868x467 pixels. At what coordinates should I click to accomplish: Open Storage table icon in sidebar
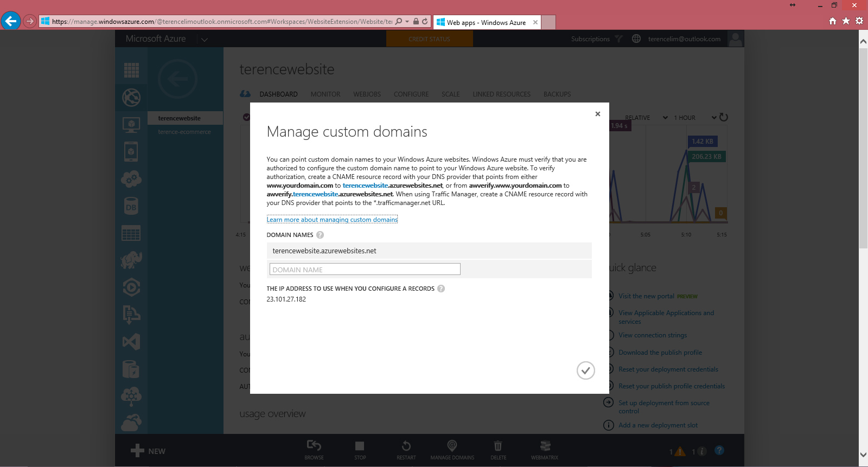click(x=131, y=233)
